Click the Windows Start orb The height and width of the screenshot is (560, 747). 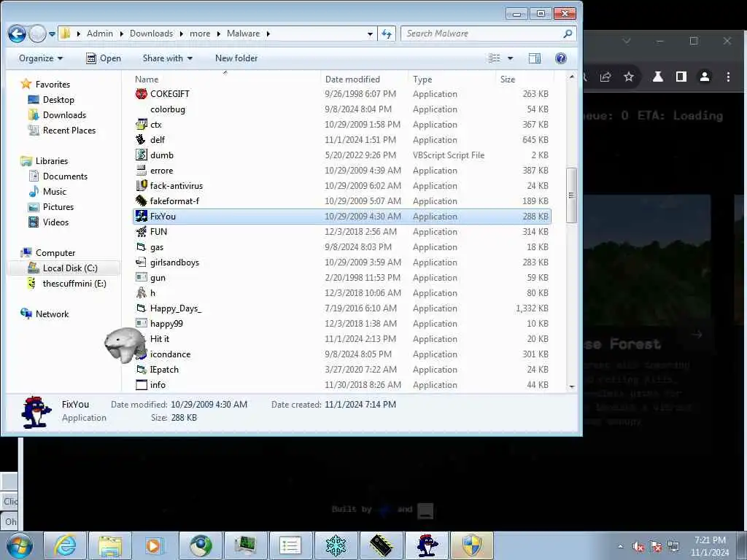point(20,545)
